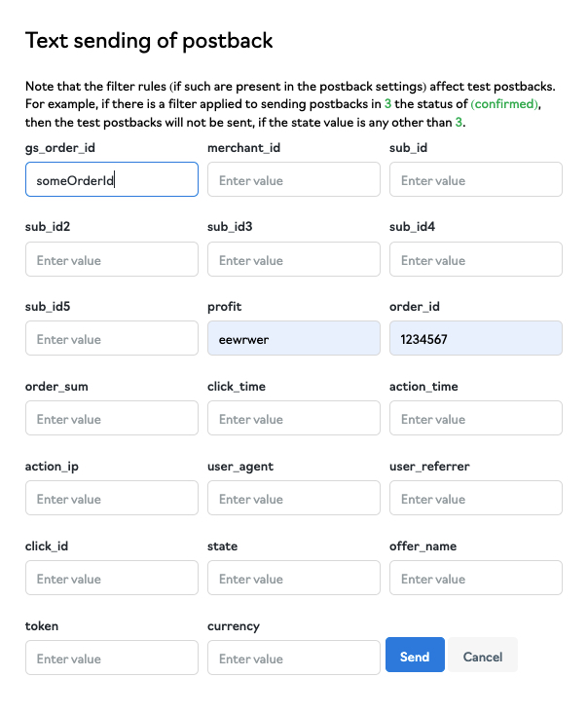
Task: Focus the order_sum input field
Action: tap(112, 418)
